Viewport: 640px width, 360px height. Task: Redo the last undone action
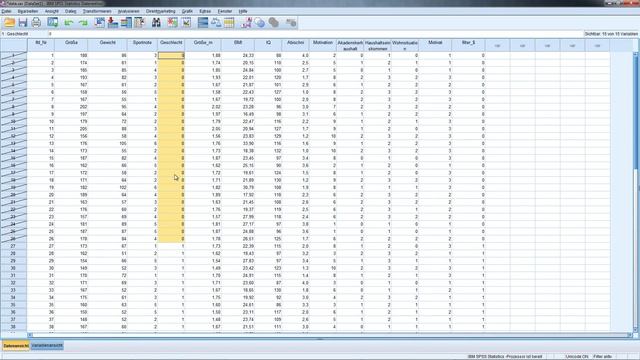coord(83,23)
